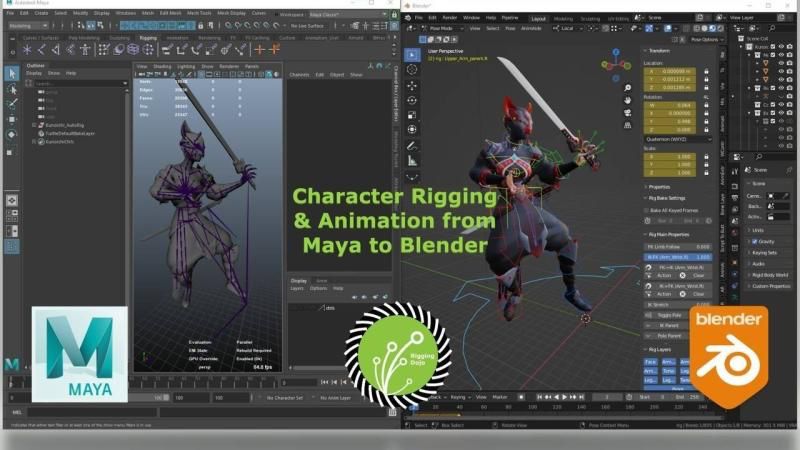Image resolution: width=800 pixels, height=450 pixels.
Task: Click the Face rig layer button
Action: pos(651,362)
